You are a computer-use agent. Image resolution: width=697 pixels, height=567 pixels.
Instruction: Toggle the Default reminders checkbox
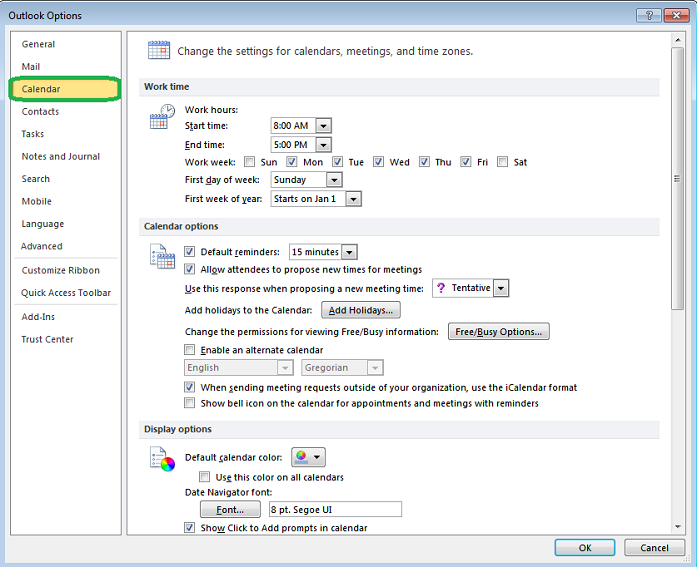click(x=189, y=252)
